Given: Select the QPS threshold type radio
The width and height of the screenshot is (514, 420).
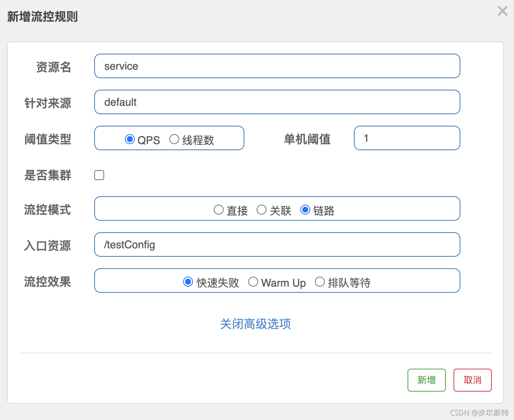Looking at the screenshot, I should point(130,139).
